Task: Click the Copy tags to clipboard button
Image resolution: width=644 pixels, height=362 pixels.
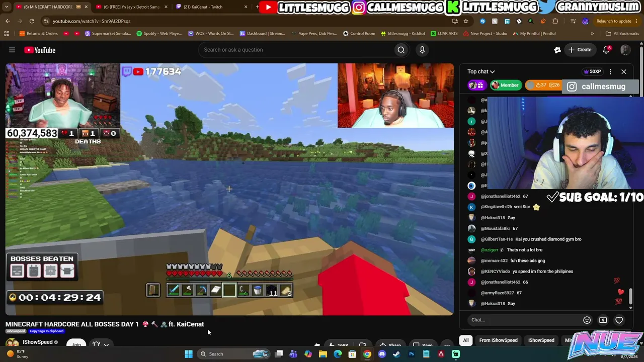Action: tap(46, 331)
